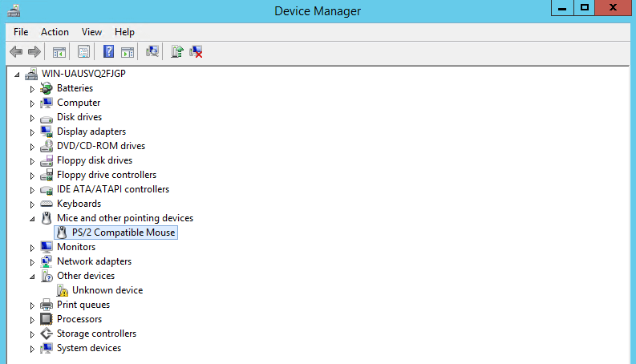636x364 pixels.
Task: Click the blue Help question mark icon
Action: (x=108, y=52)
